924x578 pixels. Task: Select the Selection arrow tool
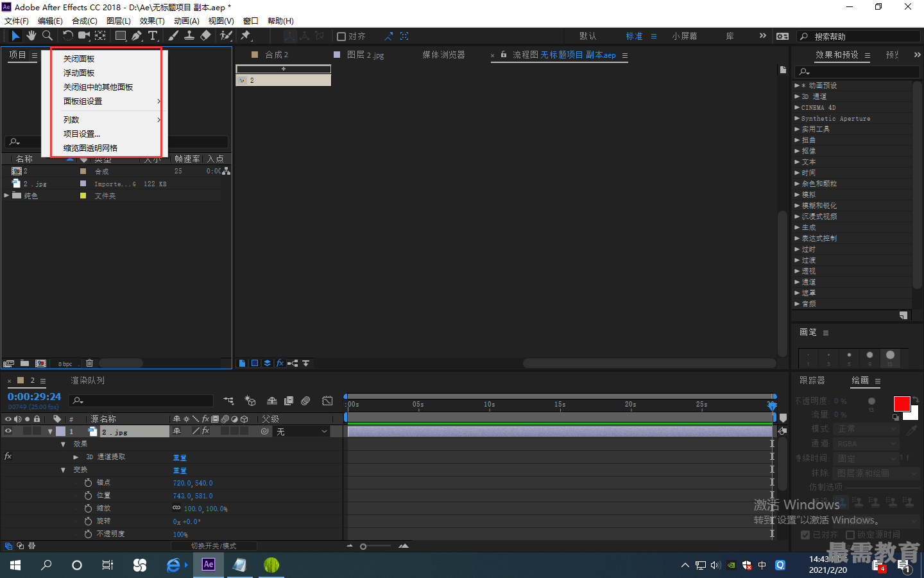(x=16, y=36)
